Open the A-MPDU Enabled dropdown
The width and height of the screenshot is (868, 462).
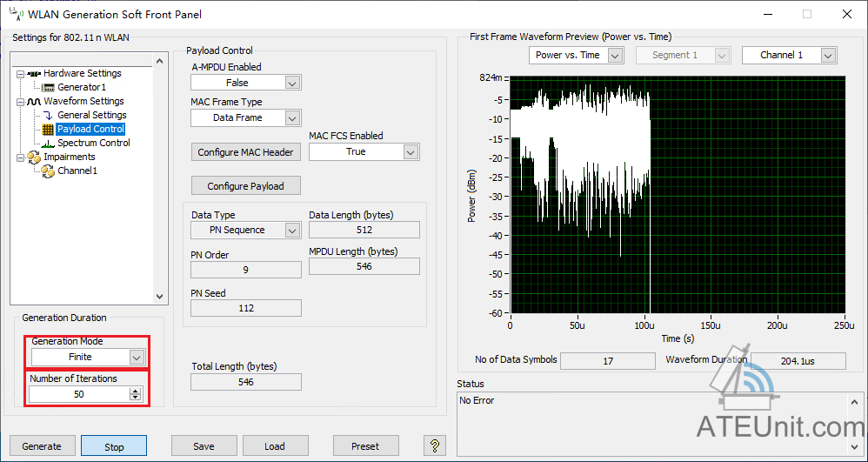[x=293, y=84]
